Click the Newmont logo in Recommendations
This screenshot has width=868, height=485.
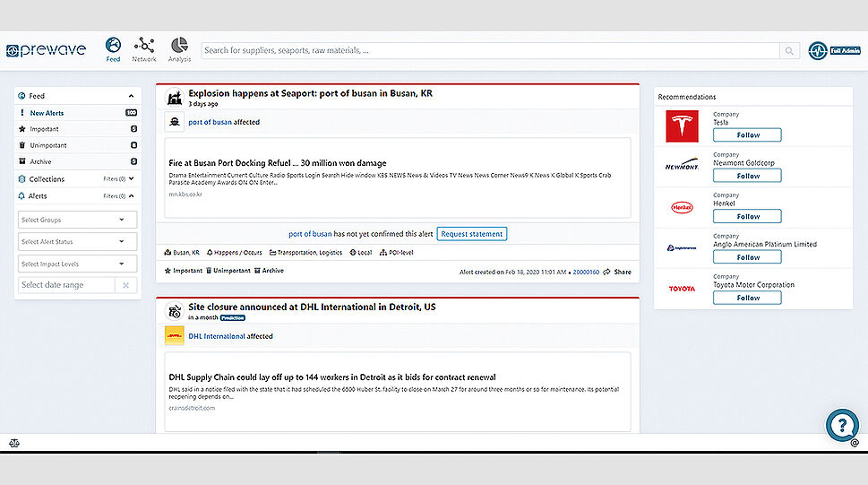click(x=682, y=165)
